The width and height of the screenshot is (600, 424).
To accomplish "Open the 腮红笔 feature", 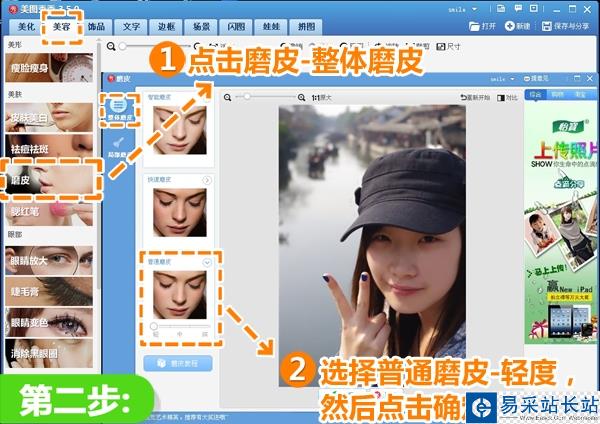I will (x=49, y=211).
